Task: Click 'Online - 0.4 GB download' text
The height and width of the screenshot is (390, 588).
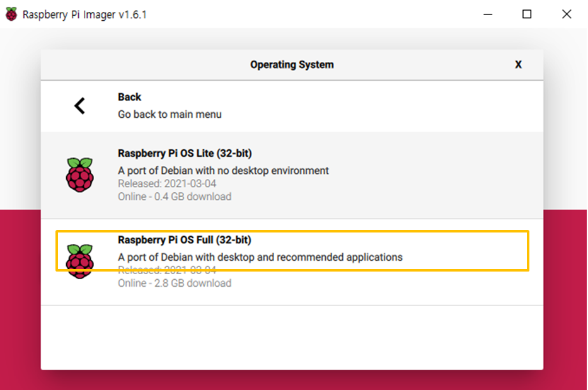Action: (x=175, y=197)
